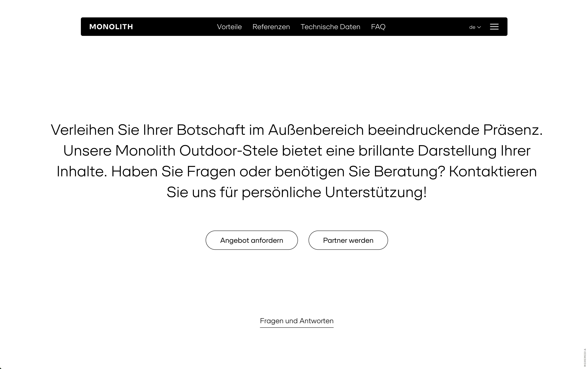
Task: Click 'Outdoor-Stele' in the headline text
Action: tap(229, 151)
